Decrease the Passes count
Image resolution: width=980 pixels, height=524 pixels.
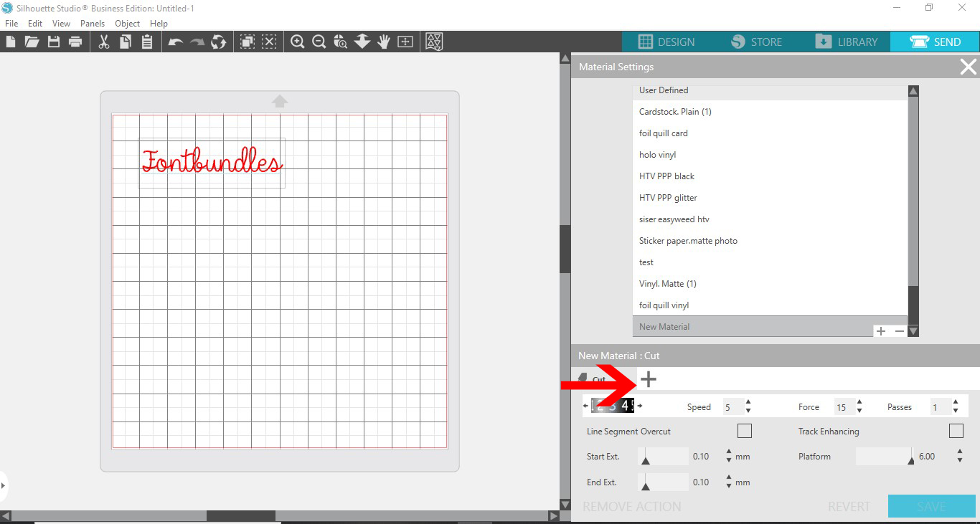coord(956,411)
